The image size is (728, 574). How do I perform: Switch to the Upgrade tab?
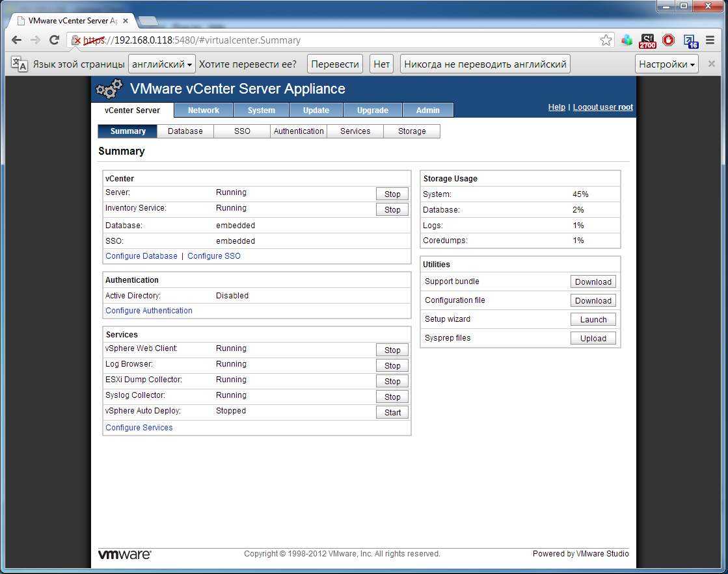[x=373, y=111]
